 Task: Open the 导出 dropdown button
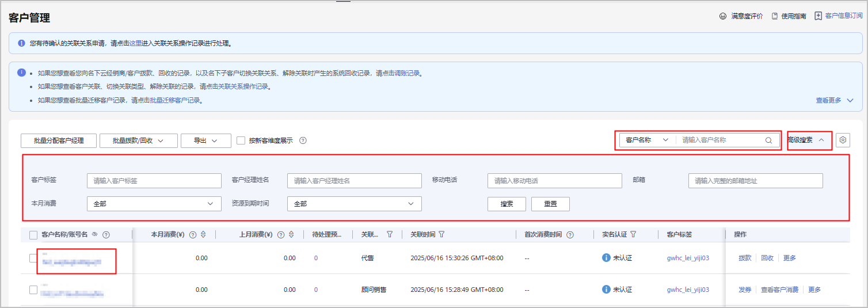click(x=205, y=140)
